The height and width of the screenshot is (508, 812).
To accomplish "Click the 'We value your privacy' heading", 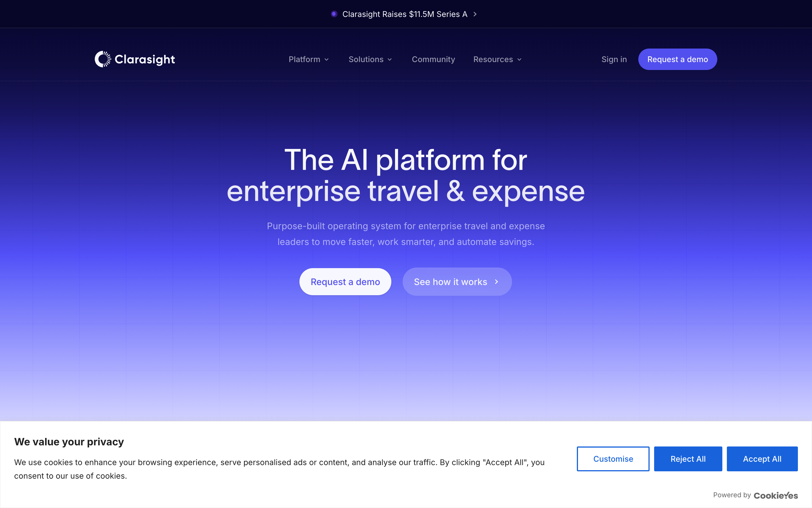I will click(69, 441).
